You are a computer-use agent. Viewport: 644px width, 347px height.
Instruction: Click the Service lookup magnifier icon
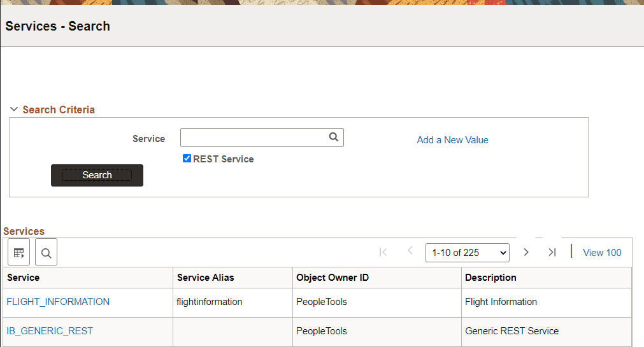point(334,137)
